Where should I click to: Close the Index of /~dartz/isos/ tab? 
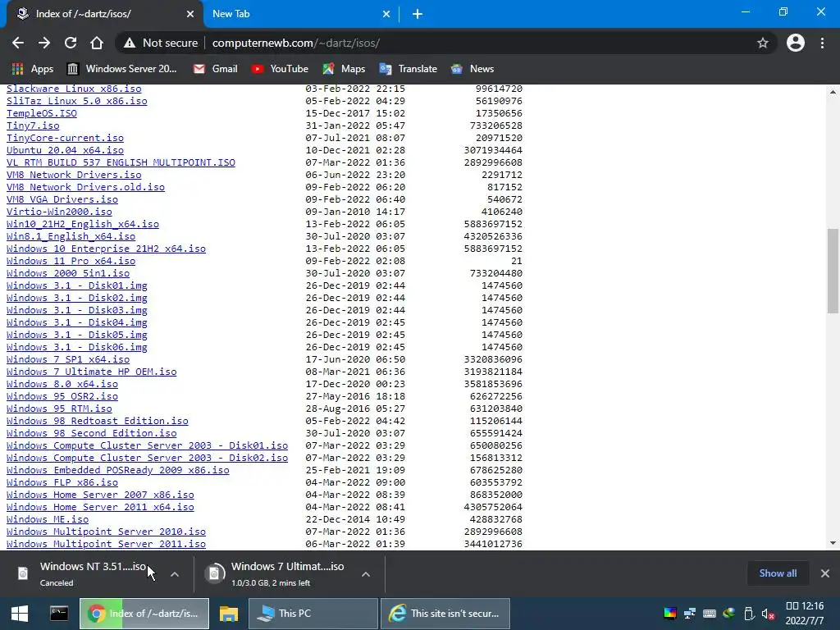click(189, 14)
